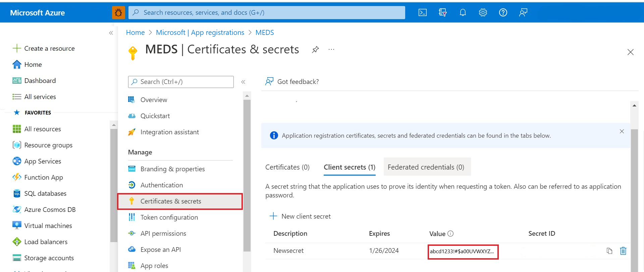Select Certificates & secrets menu item

(x=180, y=201)
